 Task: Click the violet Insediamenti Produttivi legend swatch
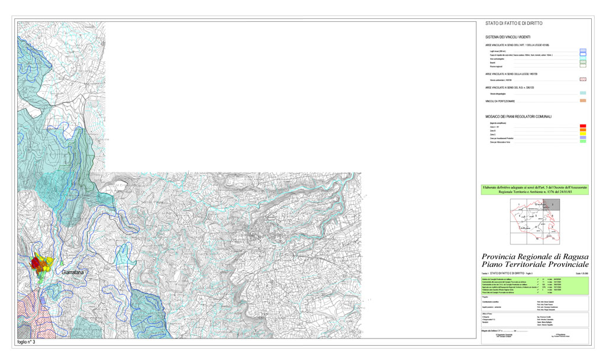click(x=582, y=138)
